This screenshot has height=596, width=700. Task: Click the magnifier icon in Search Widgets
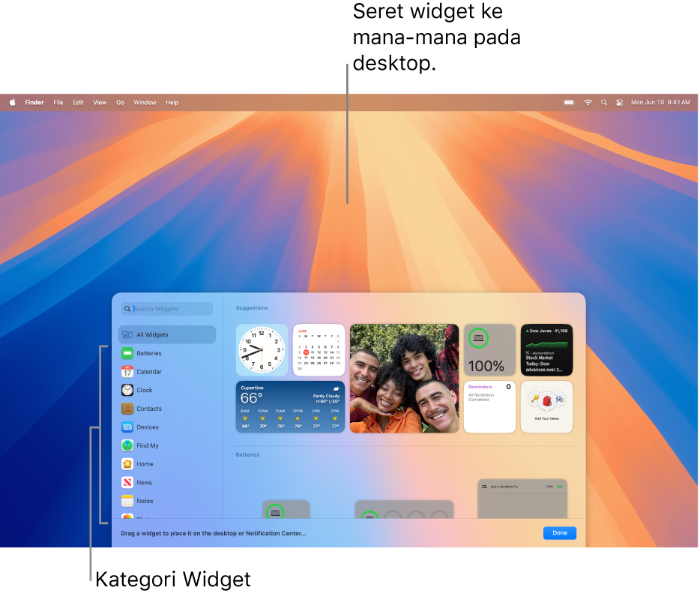pyautogui.click(x=127, y=309)
